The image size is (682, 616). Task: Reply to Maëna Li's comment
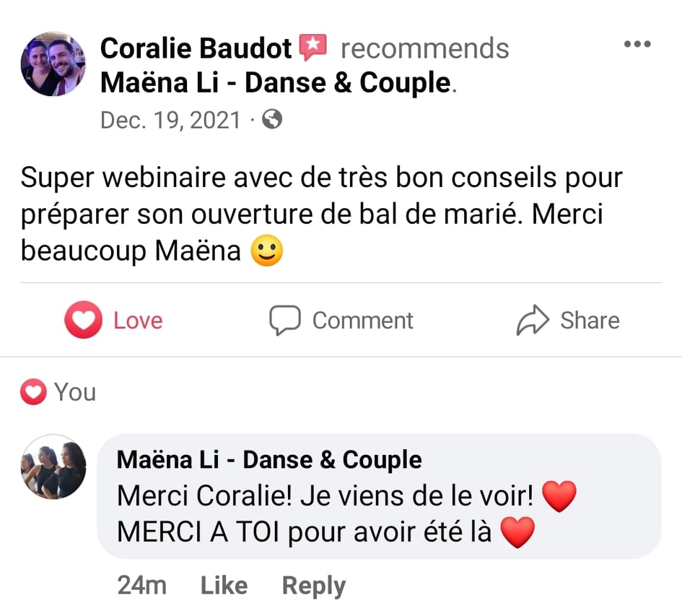[x=313, y=585]
